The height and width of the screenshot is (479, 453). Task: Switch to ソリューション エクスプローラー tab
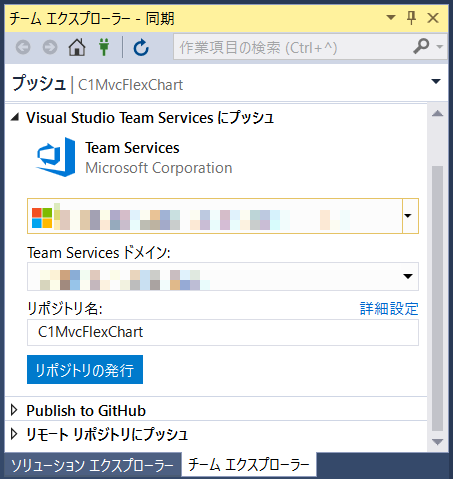click(92, 465)
